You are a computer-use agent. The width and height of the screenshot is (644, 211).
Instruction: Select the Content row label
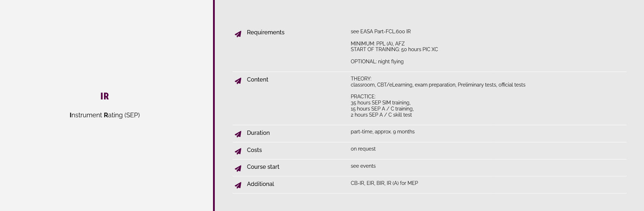click(257, 79)
